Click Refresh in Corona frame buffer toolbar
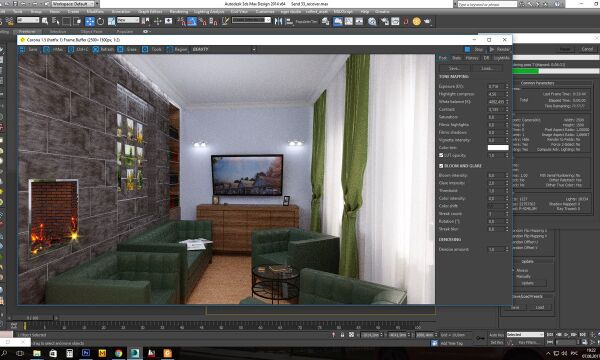Screen dimensions: 600x360 (x=103, y=49)
